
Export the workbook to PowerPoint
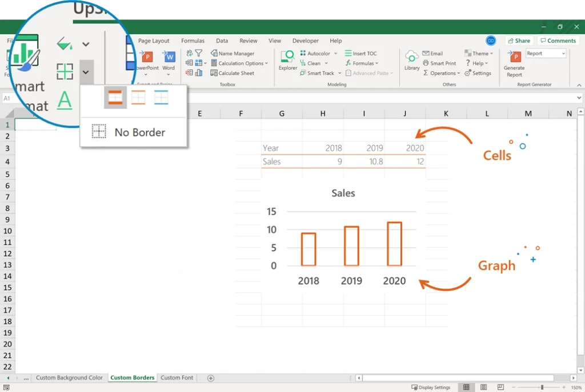[x=147, y=59]
